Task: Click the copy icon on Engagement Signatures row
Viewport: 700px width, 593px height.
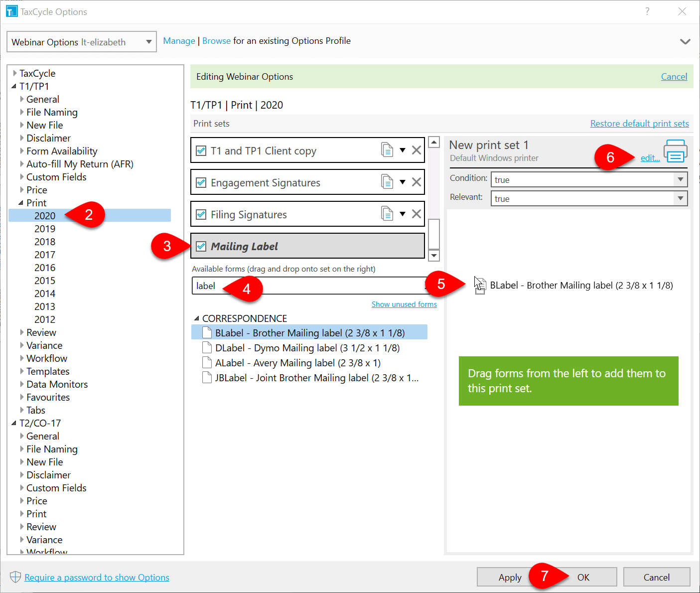Action: coord(387,182)
